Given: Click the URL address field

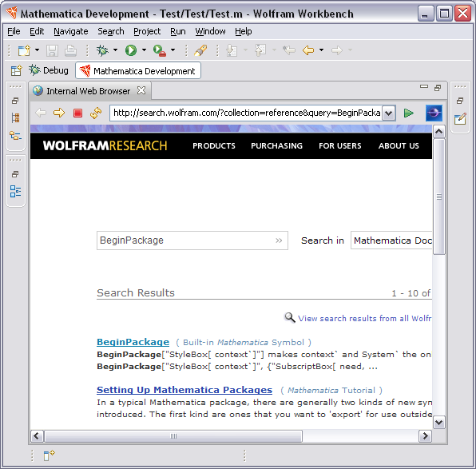Looking at the screenshot, I should (x=246, y=113).
